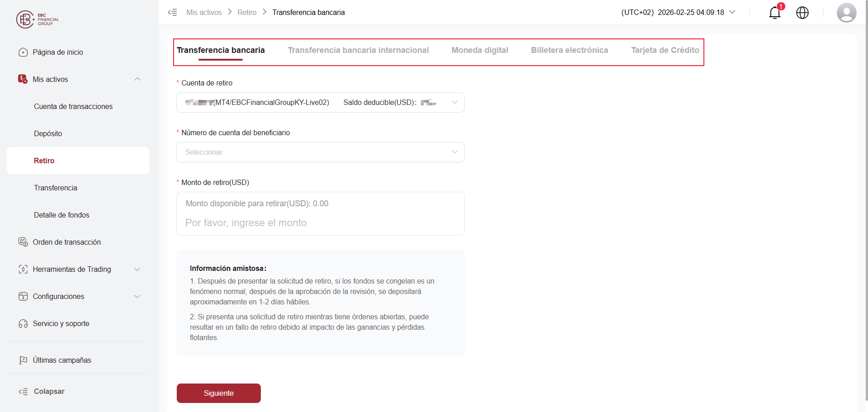
Task: Open the timezone dropdown next to clock
Action: coord(732,12)
